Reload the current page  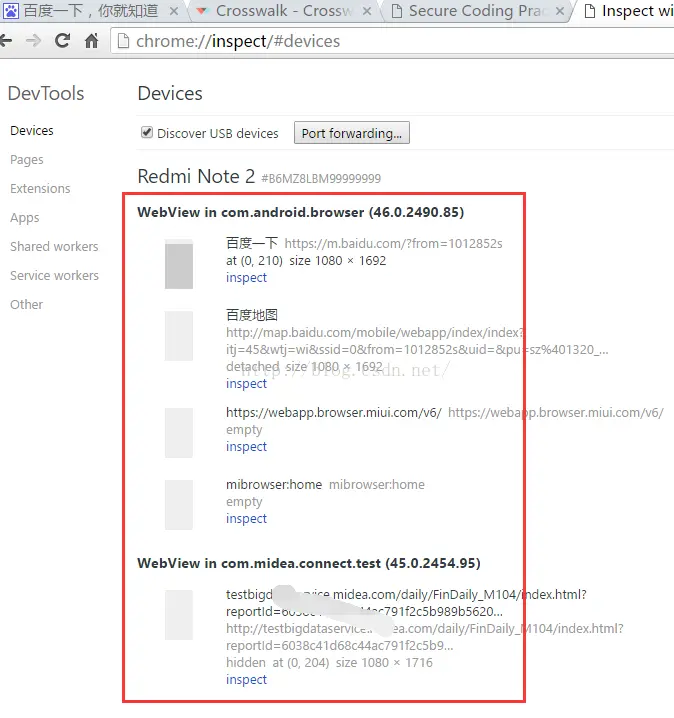[x=62, y=41]
